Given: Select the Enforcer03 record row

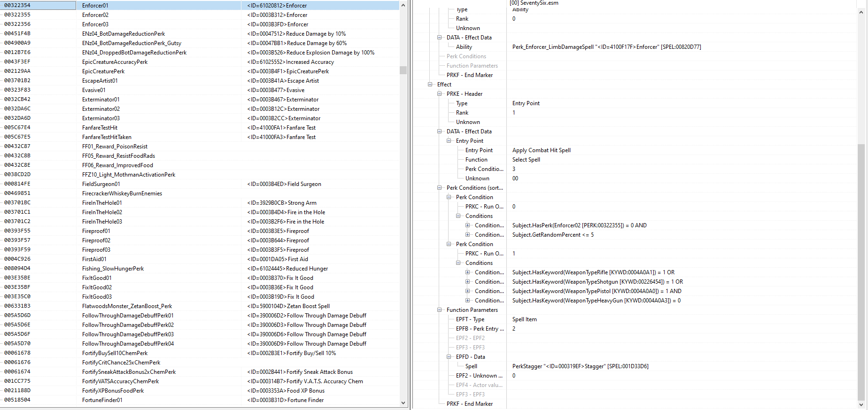Looking at the screenshot, I should coord(200,24).
